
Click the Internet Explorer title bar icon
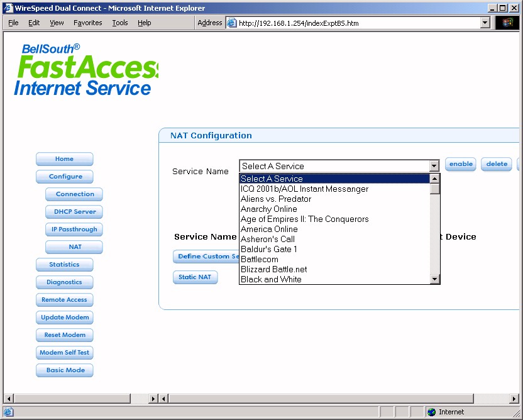pyautogui.click(x=8, y=8)
